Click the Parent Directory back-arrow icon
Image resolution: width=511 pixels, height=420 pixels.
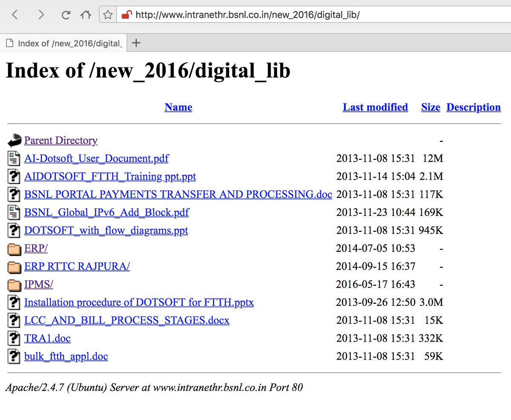14,141
